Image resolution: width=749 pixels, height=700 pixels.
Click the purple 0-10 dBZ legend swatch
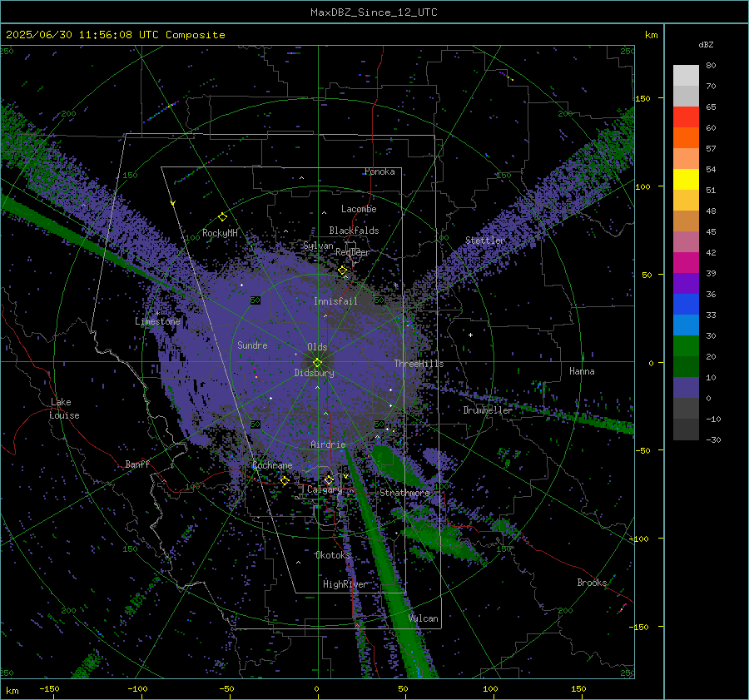tap(686, 388)
